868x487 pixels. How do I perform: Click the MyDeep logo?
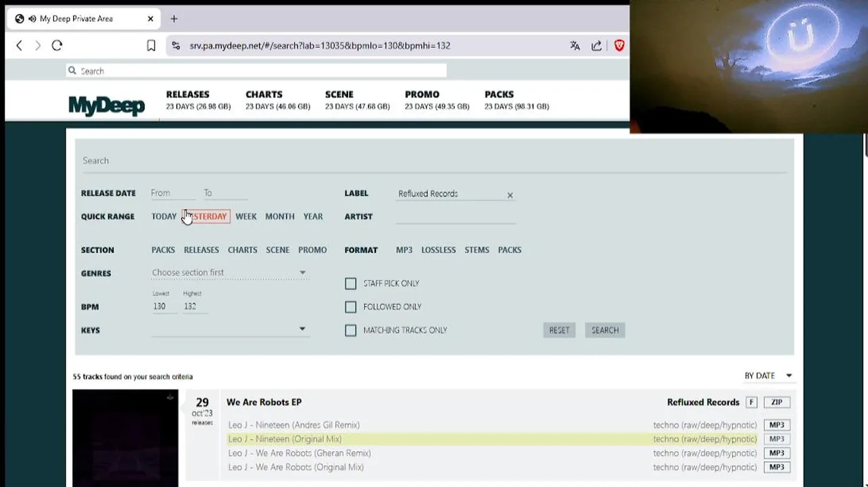point(107,105)
